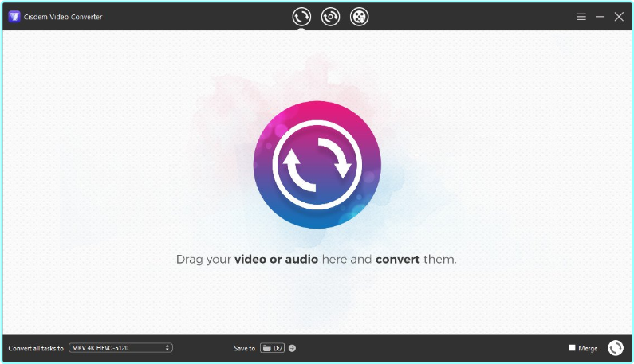Screen dimensions: 634x364
Task: Click the folder icon in Save to field
Action: 267,348
